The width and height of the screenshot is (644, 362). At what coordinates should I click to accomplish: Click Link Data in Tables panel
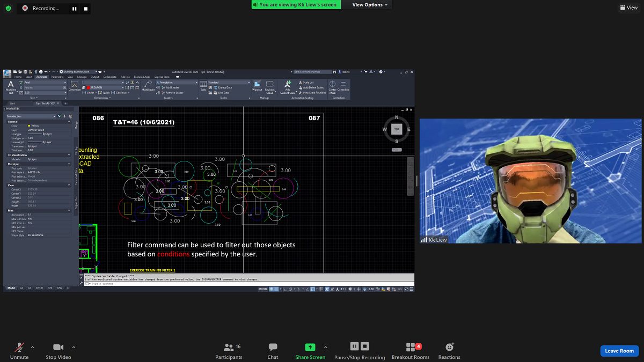tap(219, 93)
